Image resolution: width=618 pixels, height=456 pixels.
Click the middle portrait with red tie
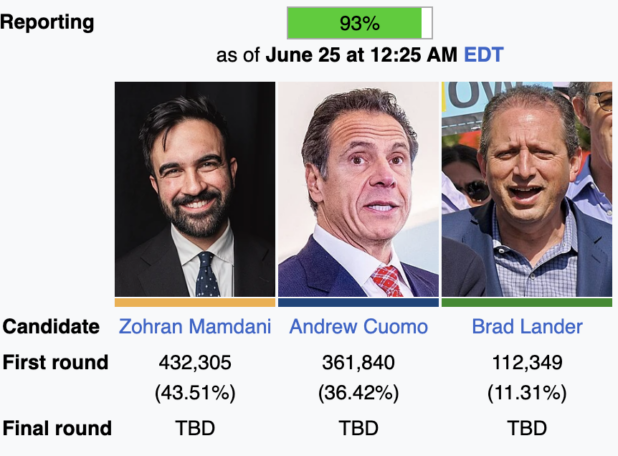point(358,189)
